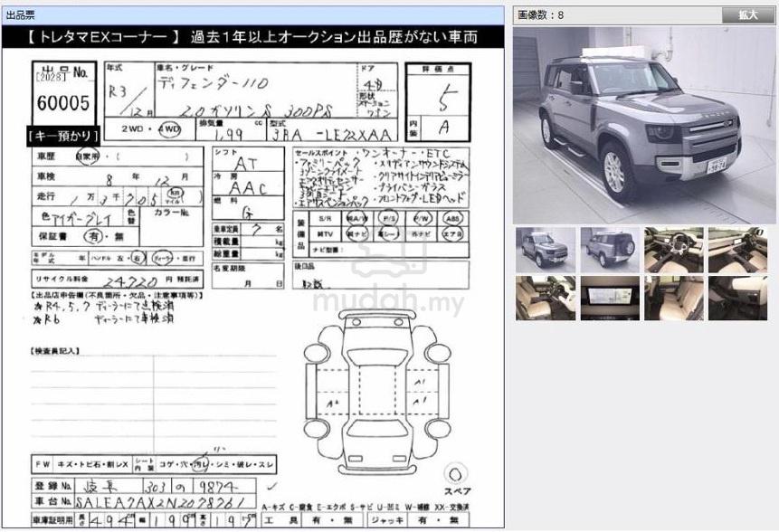779x532 pixels.
Task: Click the 拡大 enlarge button
Action: click(747, 15)
